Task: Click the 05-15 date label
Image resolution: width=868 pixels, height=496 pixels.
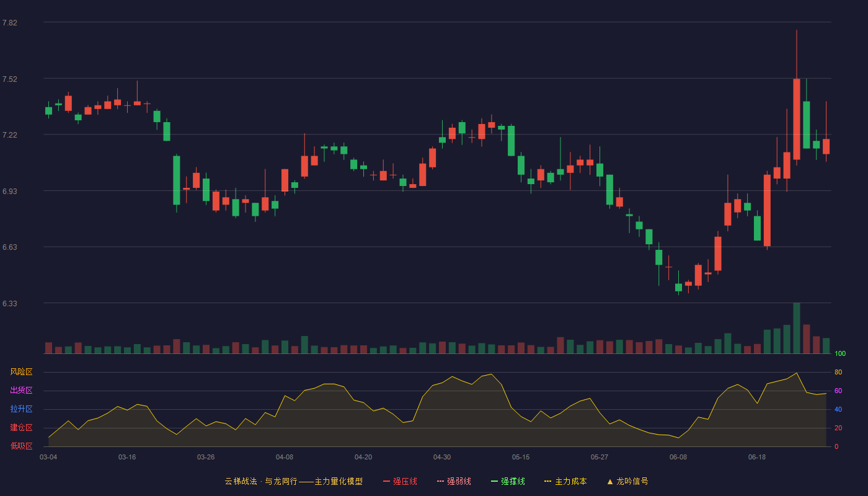Action: tap(521, 457)
